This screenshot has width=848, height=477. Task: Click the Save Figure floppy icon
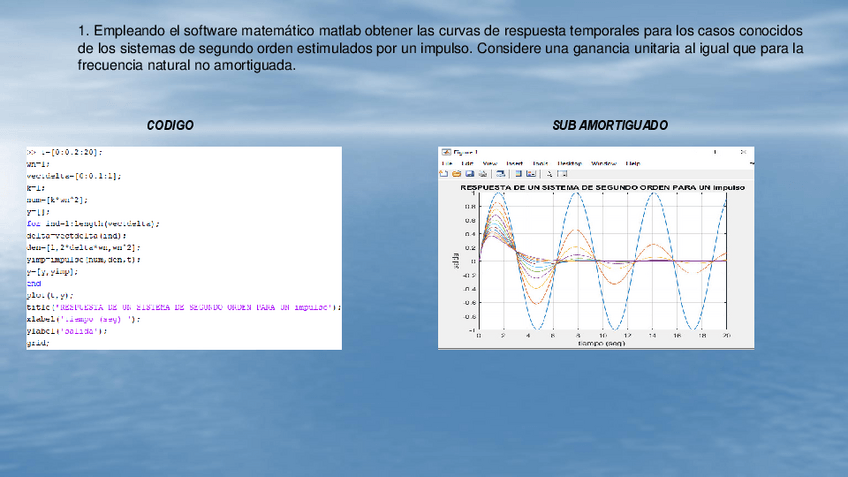[469, 174]
